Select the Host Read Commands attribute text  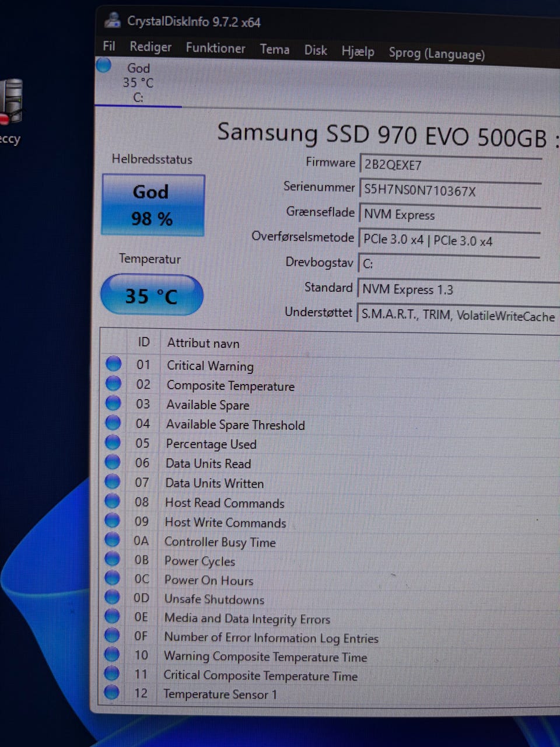225,503
